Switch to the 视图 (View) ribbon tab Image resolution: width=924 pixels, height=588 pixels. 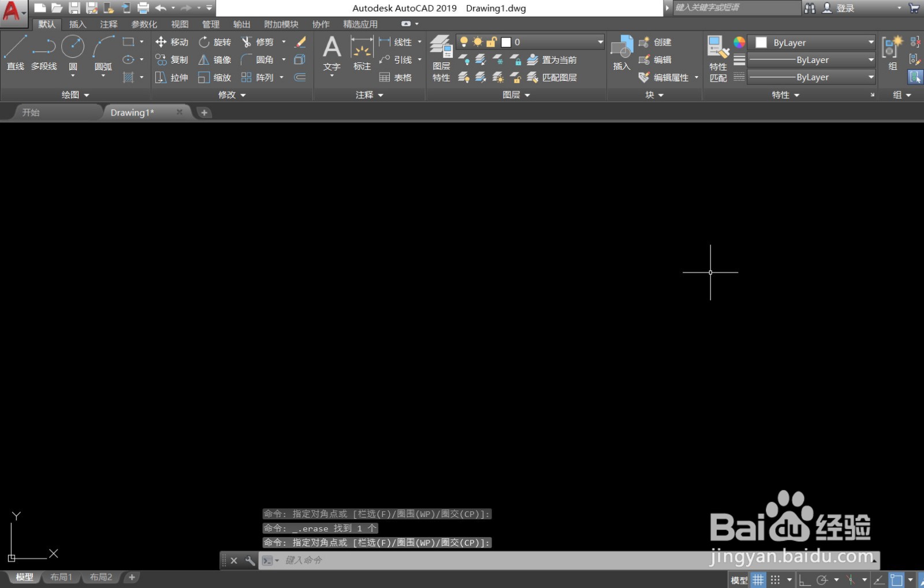point(180,24)
